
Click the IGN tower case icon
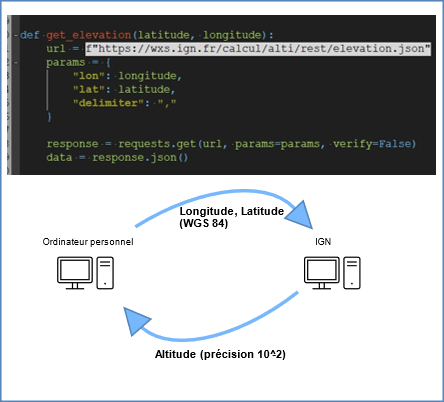[352, 273]
